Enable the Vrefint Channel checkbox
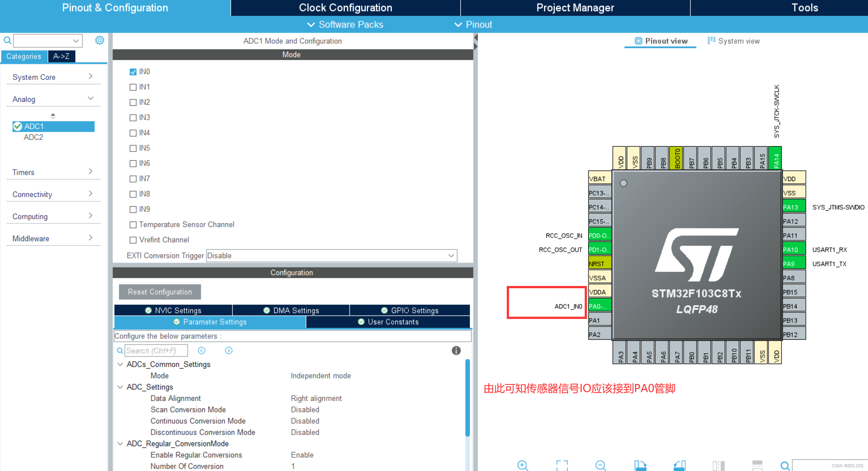This screenshot has width=868, height=471. (x=133, y=240)
